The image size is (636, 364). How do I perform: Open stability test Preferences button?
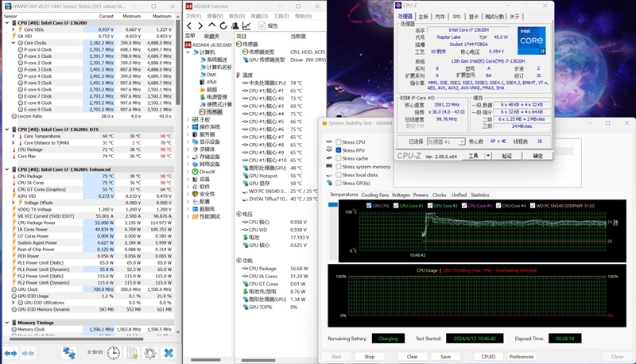pos(522,357)
